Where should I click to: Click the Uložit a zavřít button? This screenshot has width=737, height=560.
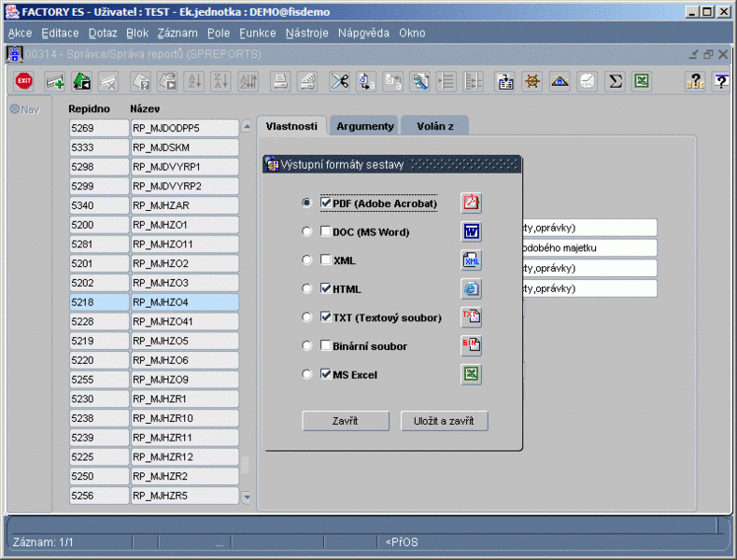click(444, 421)
